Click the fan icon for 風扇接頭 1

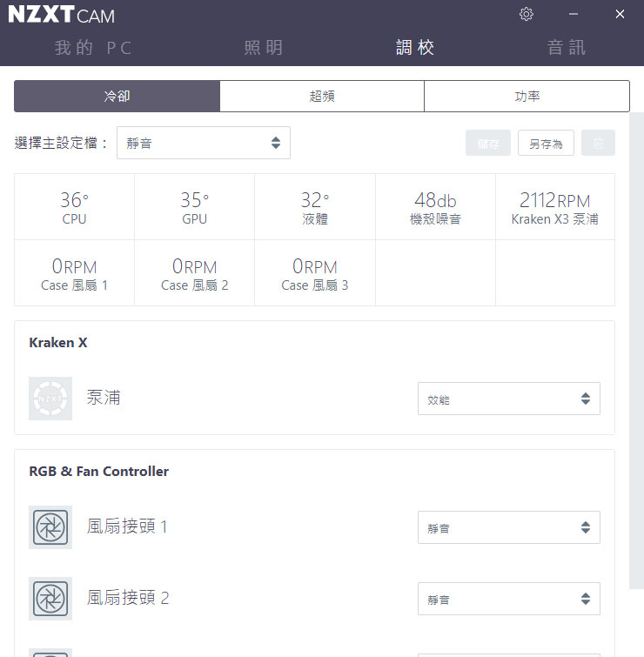50,527
